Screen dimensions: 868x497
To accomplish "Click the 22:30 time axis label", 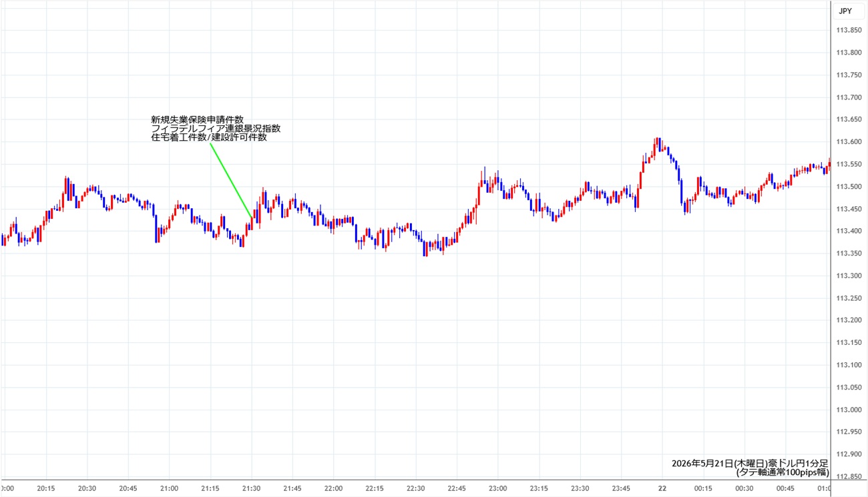I will tap(415, 488).
